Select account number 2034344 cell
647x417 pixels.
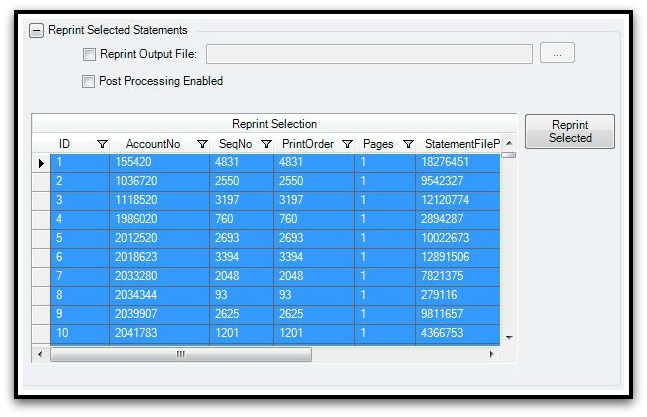[160, 296]
